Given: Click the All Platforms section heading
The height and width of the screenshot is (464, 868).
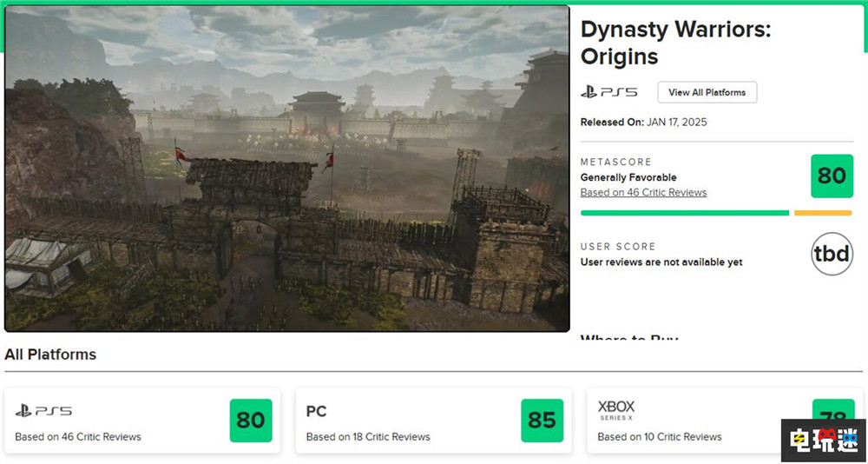Looking at the screenshot, I should point(50,355).
